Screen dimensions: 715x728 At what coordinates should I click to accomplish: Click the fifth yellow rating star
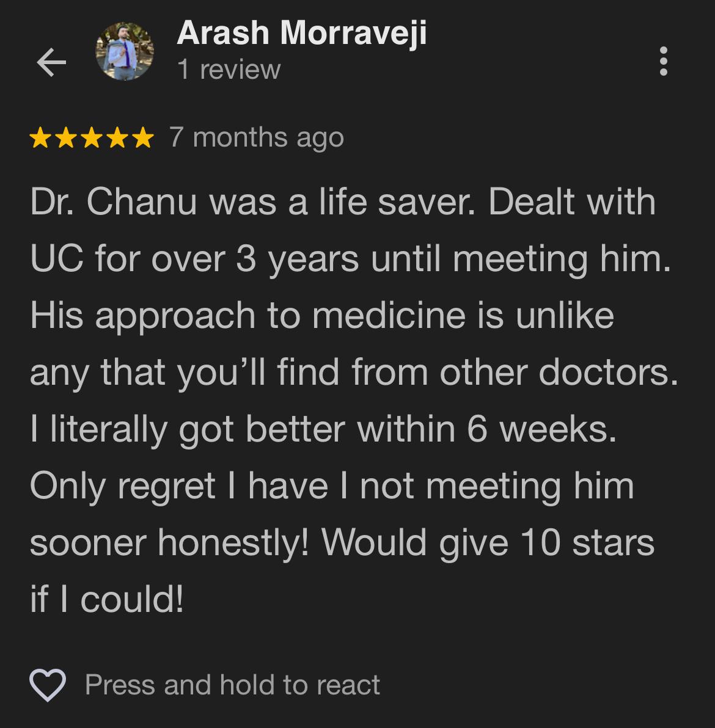coord(142,138)
